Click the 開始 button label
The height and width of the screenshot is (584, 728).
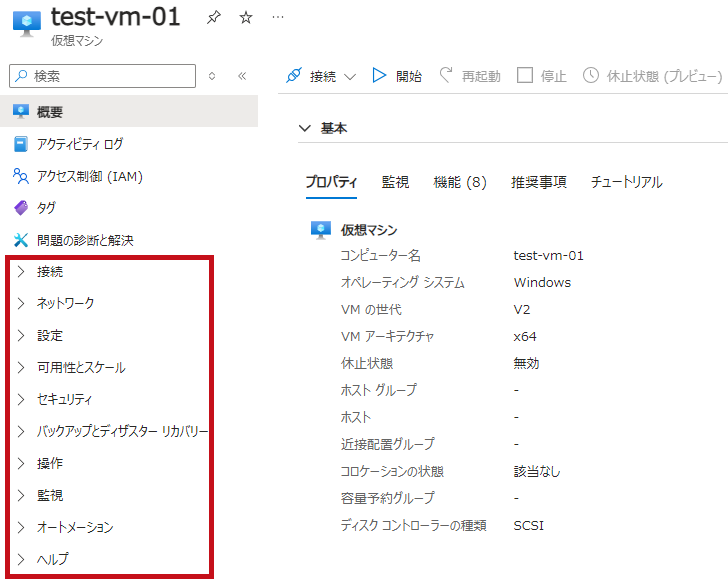coord(409,76)
